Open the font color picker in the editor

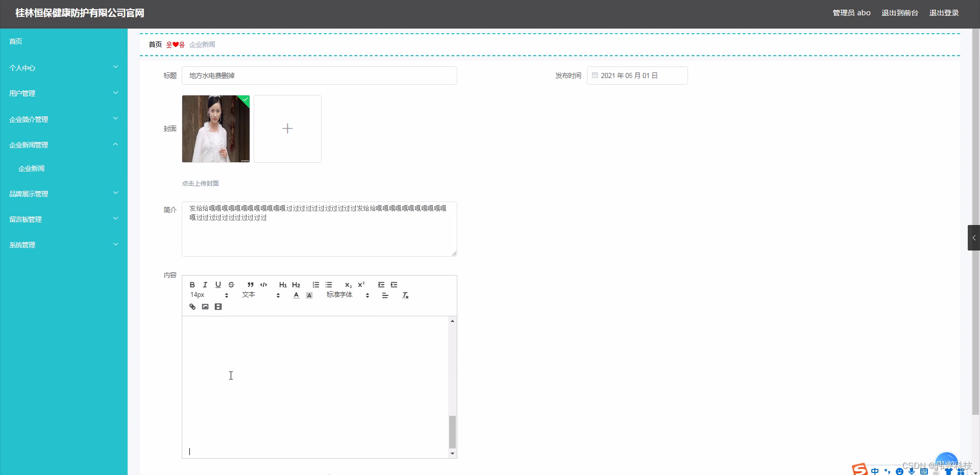296,295
